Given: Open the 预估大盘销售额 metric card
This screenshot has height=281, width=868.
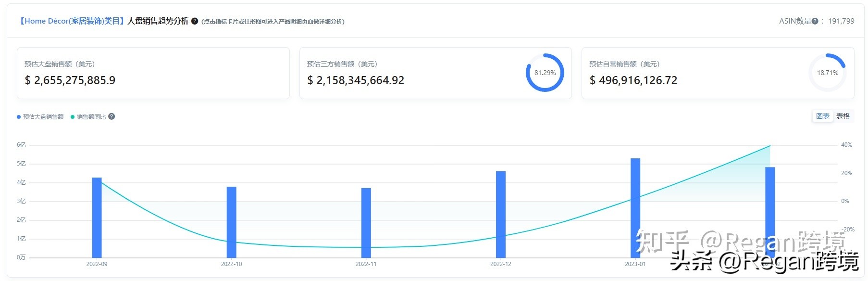Looking at the screenshot, I should click(x=153, y=73).
